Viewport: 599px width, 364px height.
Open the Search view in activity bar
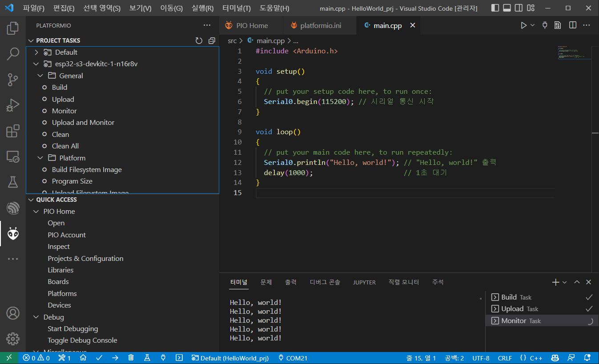13,54
